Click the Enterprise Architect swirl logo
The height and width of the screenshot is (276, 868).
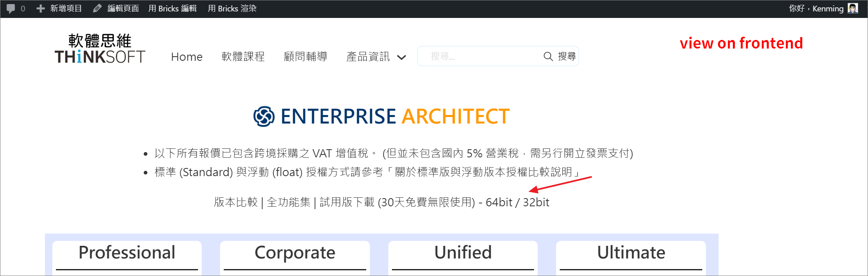click(x=264, y=117)
